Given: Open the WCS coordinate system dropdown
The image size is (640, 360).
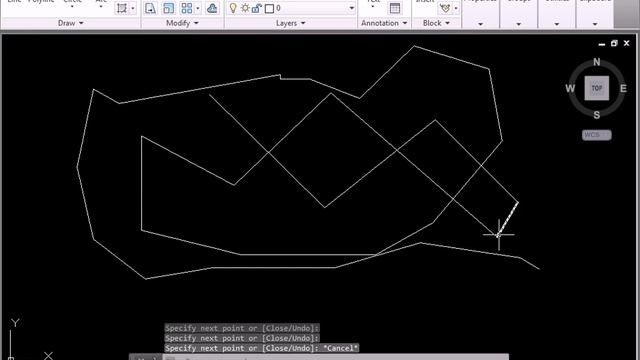Looking at the screenshot, I should [x=597, y=135].
